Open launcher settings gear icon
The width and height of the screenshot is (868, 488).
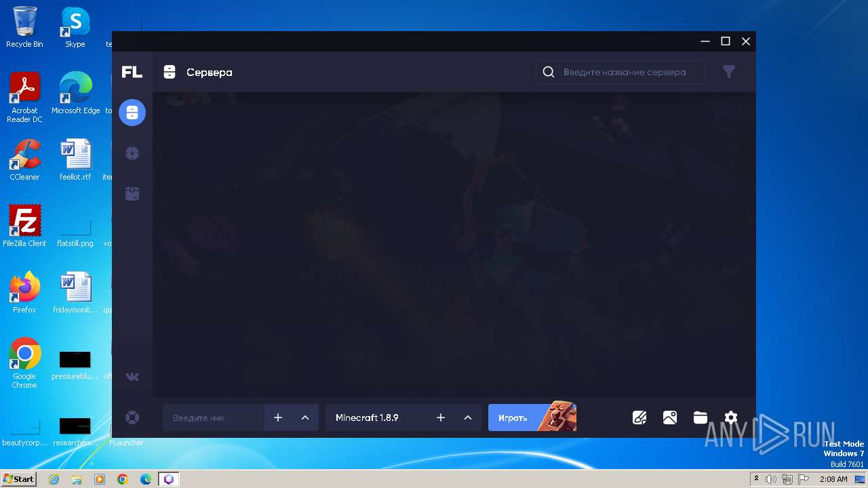pyautogui.click(x=730, y=418)
